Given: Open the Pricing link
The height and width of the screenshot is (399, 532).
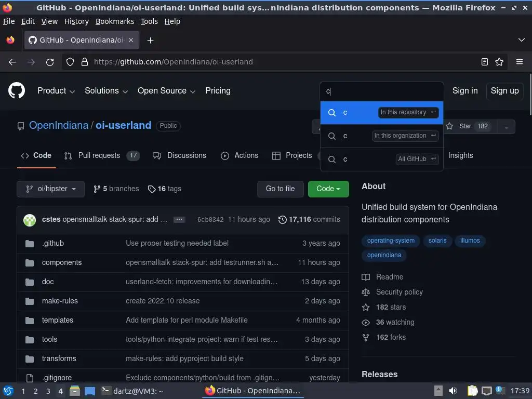Looking at the screenshot, I should tap(218, 90).
